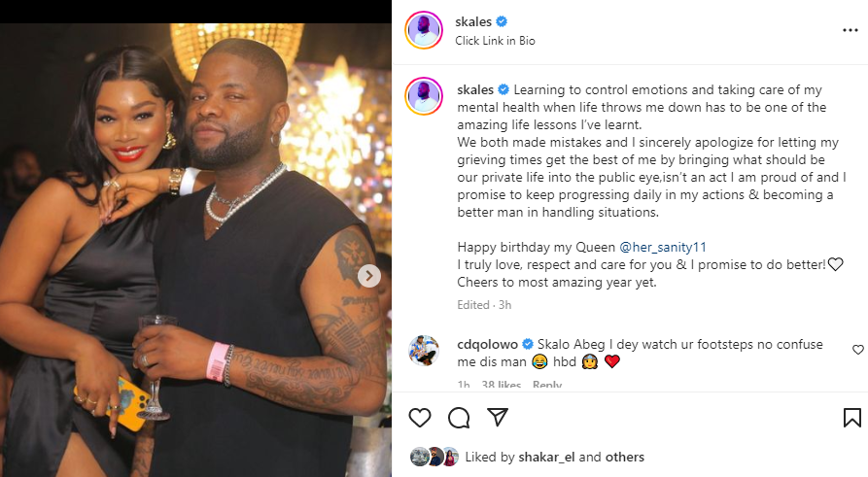Open the comment bubble icon
This screenshot has height=477, width=868.
(x=459, y=418)
